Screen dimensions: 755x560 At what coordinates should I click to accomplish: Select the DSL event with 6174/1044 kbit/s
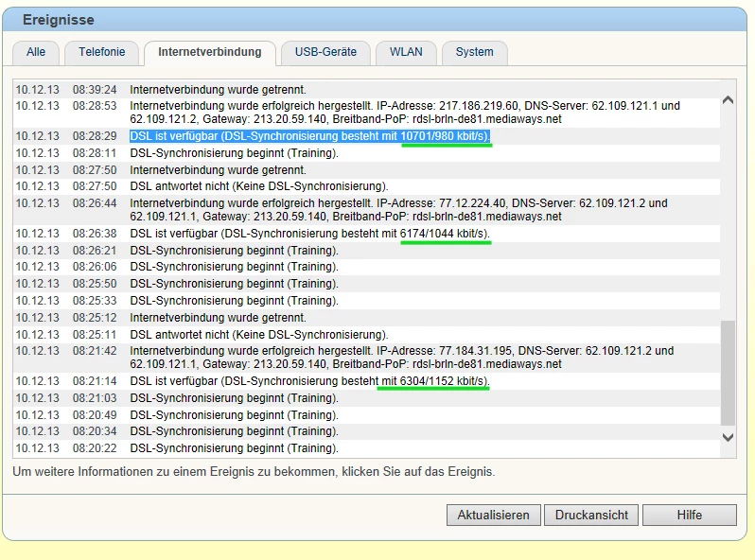366,234
